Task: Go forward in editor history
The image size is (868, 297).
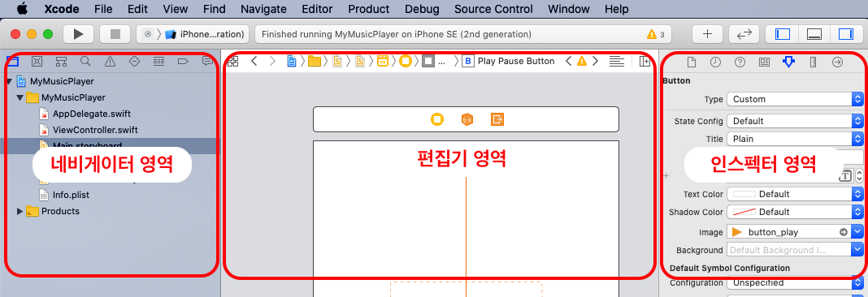Action: pos(272,62)
